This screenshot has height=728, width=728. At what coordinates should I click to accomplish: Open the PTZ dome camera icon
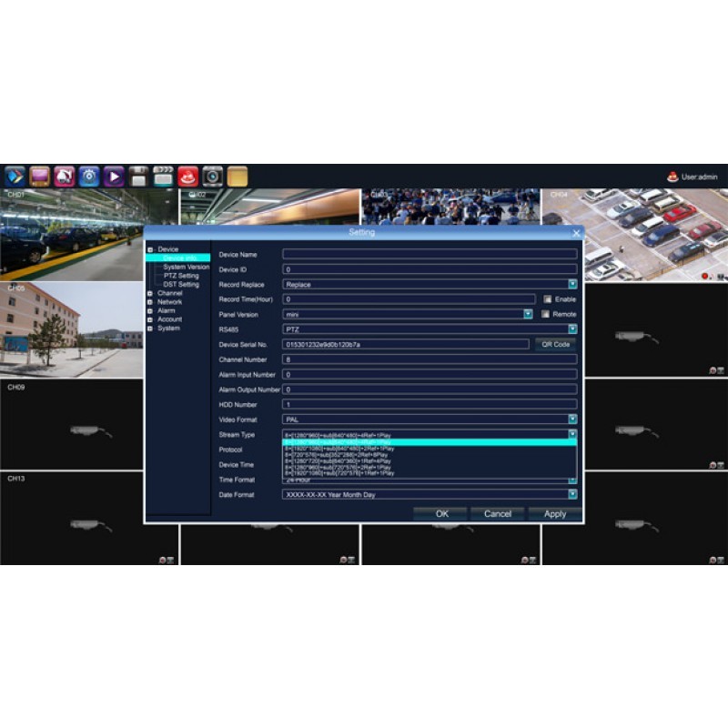click(x=64, y=177)
